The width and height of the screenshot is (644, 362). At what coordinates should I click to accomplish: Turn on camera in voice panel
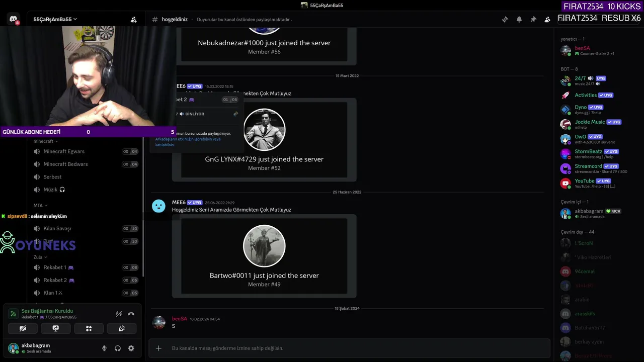[23, 328]
